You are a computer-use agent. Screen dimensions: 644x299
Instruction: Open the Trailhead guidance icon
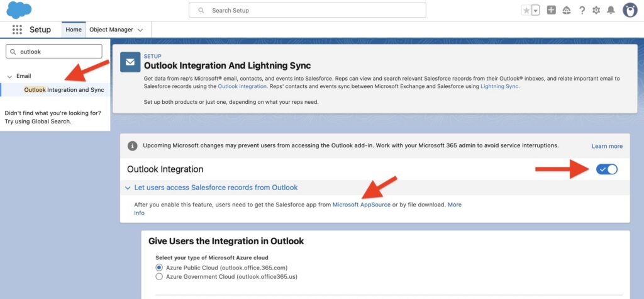[x=567, y=10]
